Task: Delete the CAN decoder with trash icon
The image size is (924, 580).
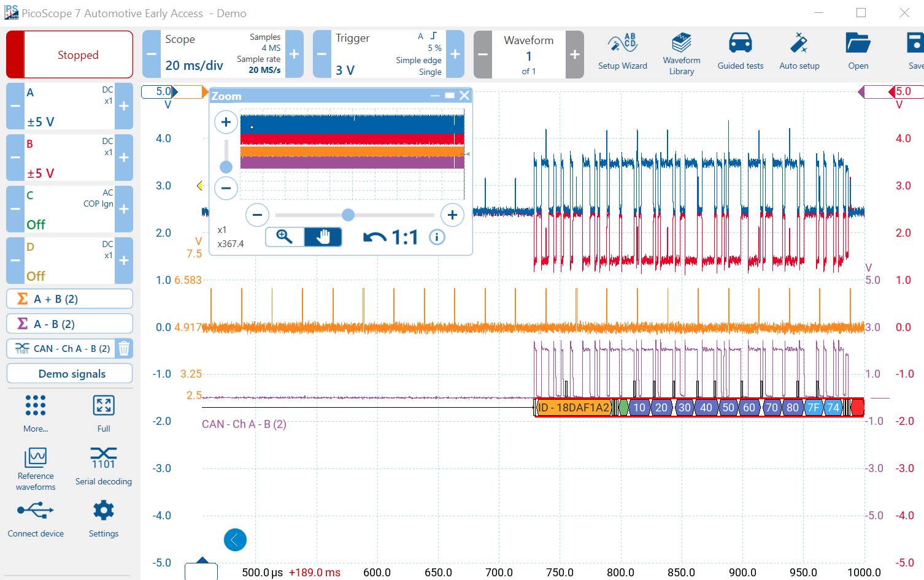Action: click(124, 348)
